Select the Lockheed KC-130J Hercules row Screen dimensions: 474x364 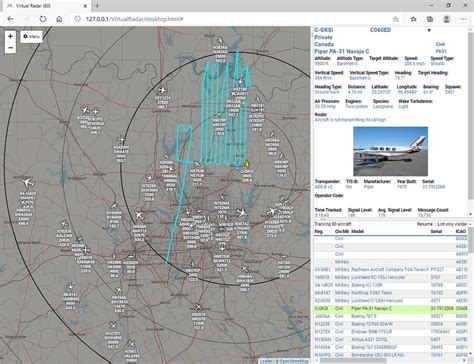391,277
